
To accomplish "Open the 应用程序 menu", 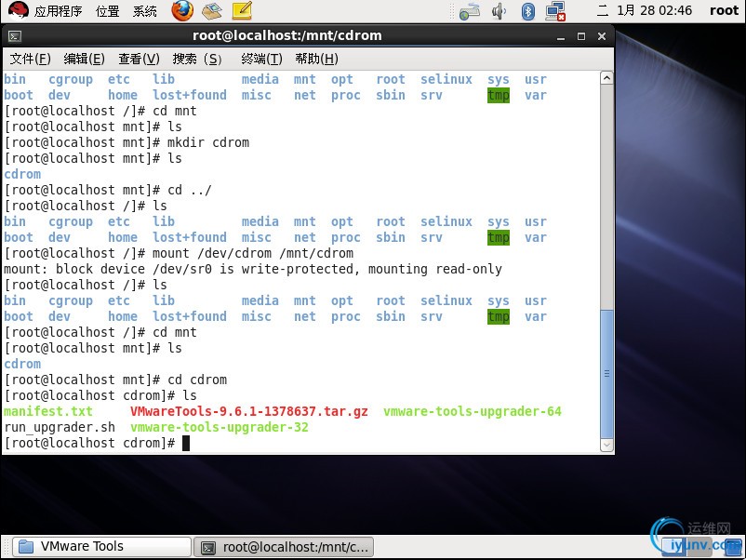I will pos(58,11).
